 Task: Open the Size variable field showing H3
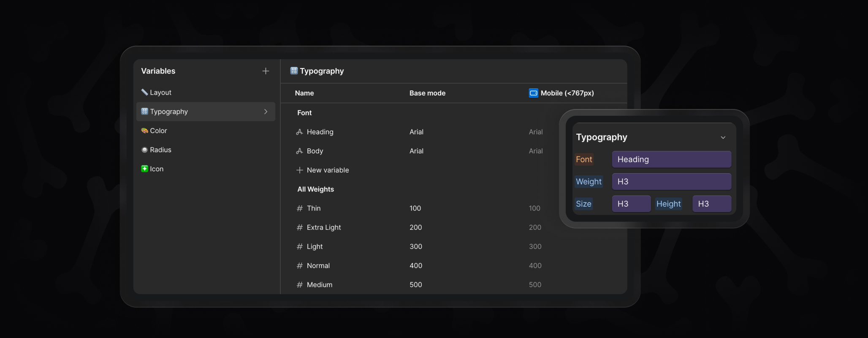631,204
